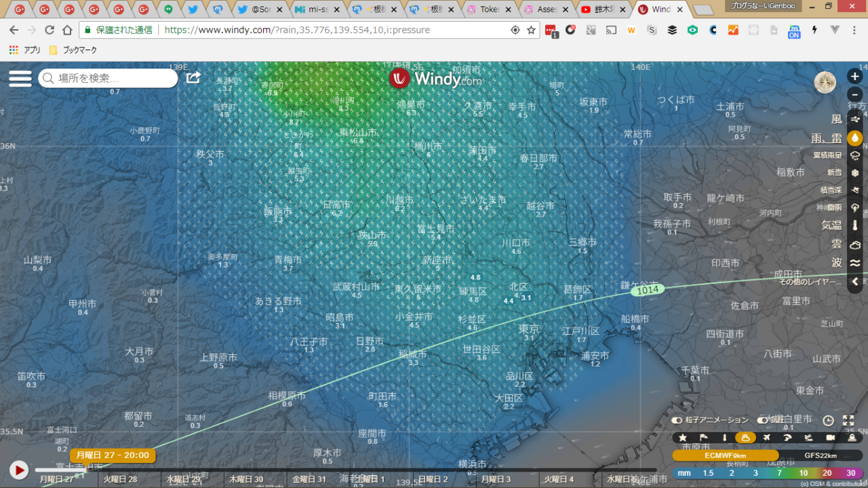Image resolution: width=868 pixels, height=488 pixels.
Task: Switch forecast model to GFS 22km
Action: 821,455
